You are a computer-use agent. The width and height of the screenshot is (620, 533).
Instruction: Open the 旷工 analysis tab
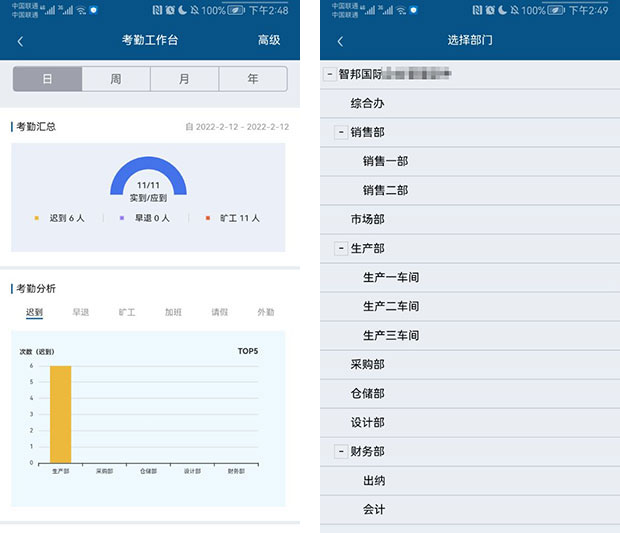tap(127, 313)
